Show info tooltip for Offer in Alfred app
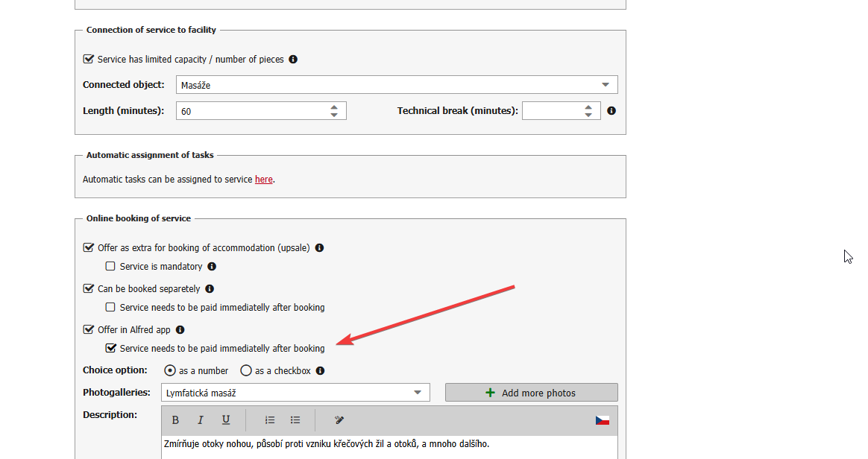This screenshot has height=459, width=868. point(180,330)
